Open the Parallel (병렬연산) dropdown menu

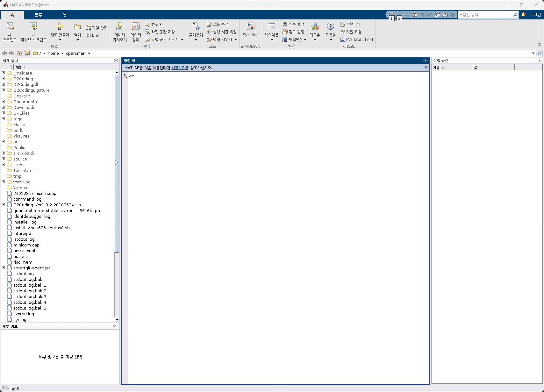click(x=295, y=39)
